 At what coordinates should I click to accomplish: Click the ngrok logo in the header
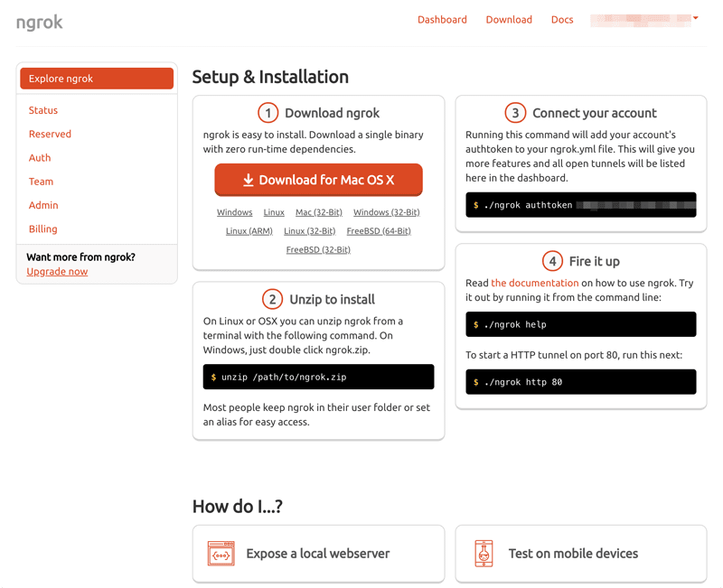[x=39, y=22]
